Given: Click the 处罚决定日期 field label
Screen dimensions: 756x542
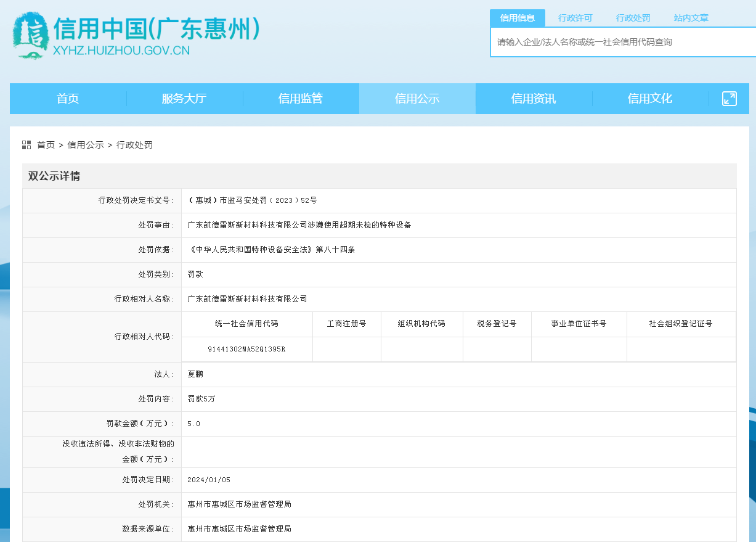Looking at the screenshot, I should [148, 480].
